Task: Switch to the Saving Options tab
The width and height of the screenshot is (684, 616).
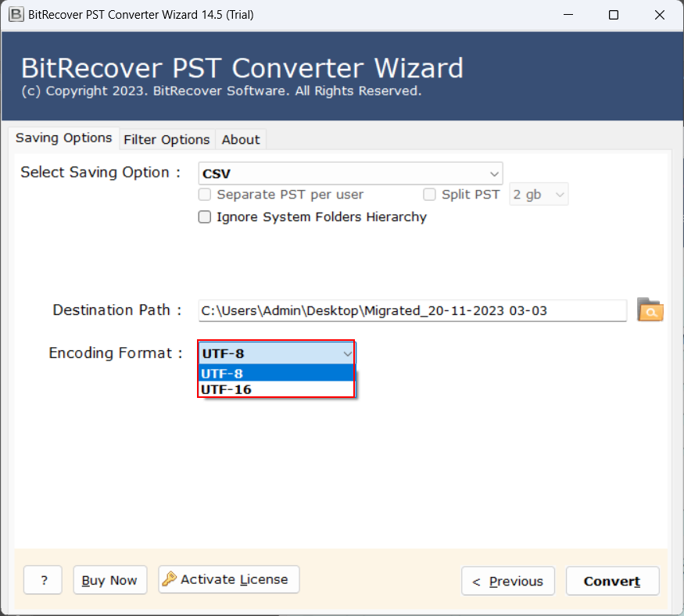Action: (x=63, y=138)
